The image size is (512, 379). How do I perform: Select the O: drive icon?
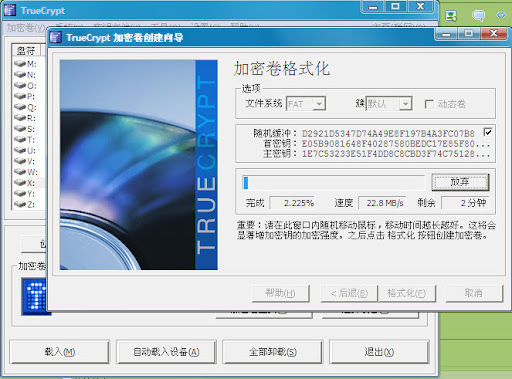[x=20, y=86]
